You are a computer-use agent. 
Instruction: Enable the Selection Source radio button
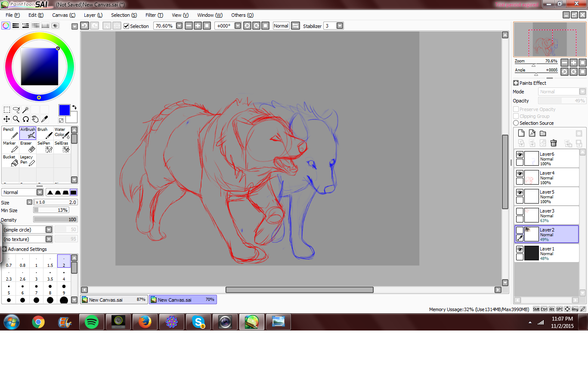516,123
